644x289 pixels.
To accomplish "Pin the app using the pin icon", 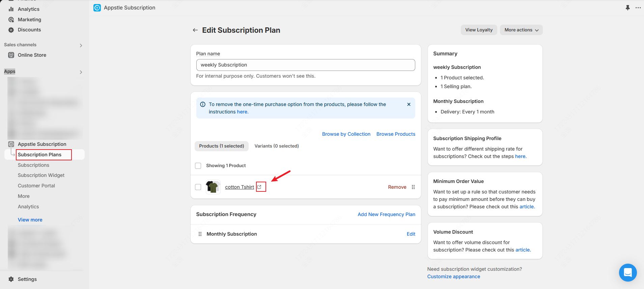I will (x=627, y=7).
